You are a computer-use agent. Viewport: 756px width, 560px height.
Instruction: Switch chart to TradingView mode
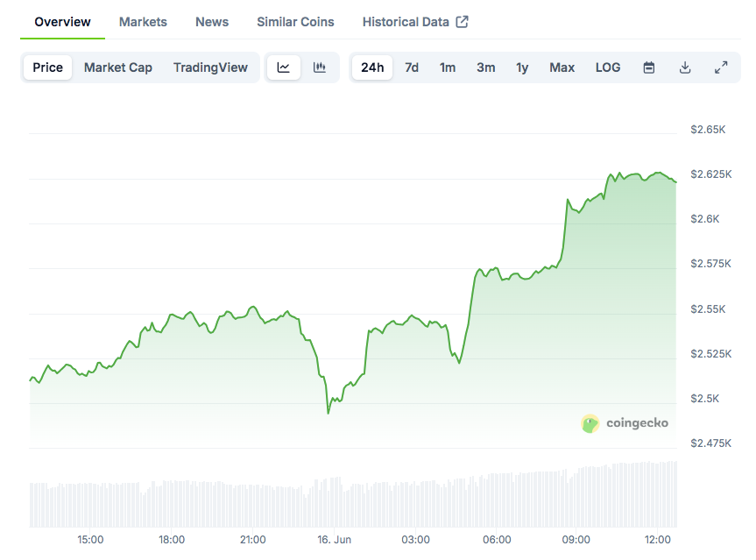pos(210,67)
